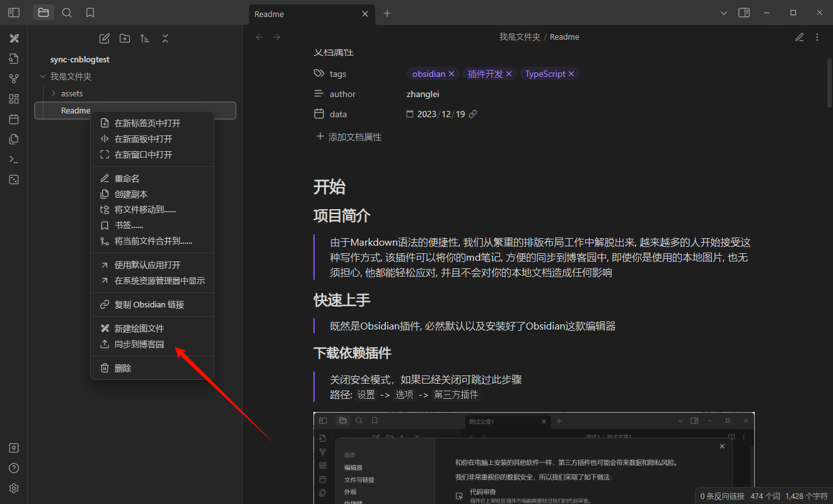
Task: Open the calendar daily-note icon
Action: pyautogui.click(x=14, y=118)
